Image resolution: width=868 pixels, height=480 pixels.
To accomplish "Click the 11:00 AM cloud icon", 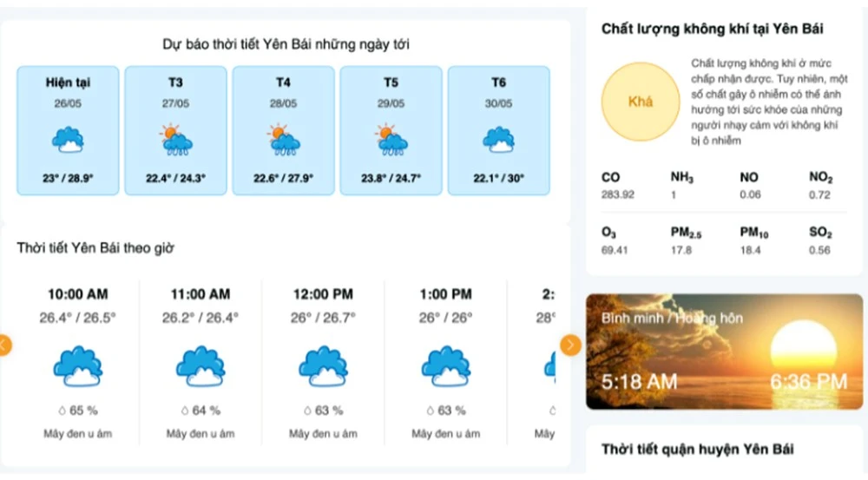I will [x=201, y=365].
